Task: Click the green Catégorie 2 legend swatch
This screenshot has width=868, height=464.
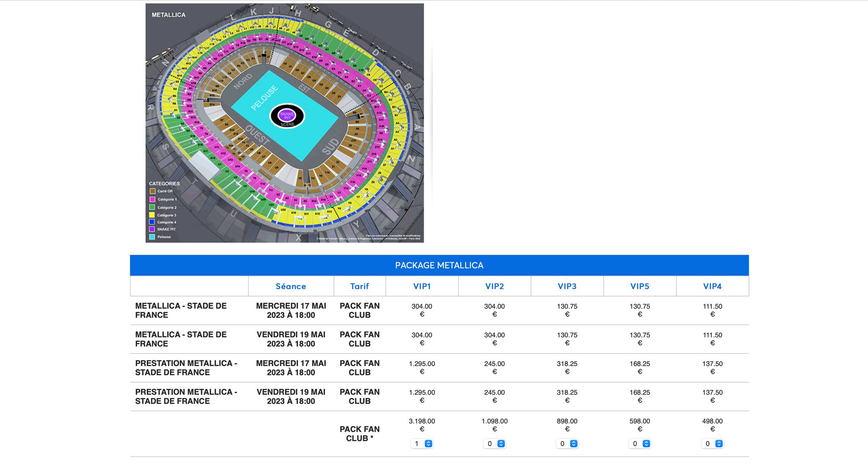Action: tap(152, 207)
